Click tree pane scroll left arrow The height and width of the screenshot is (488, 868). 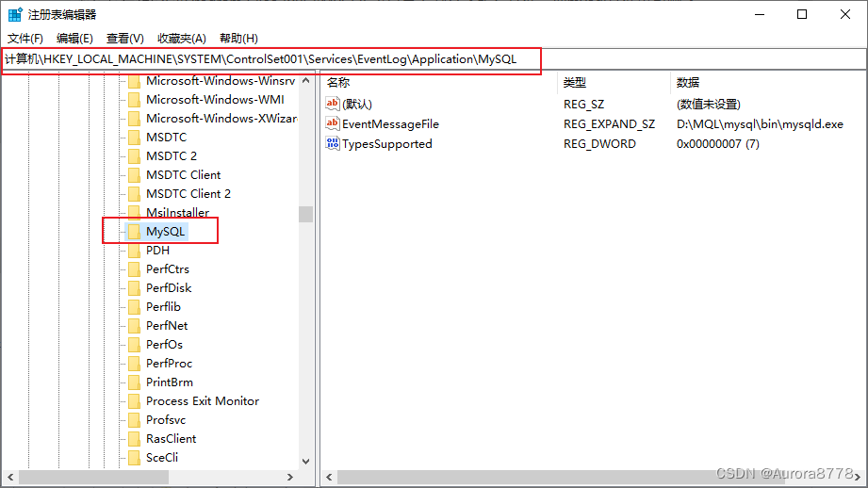click(10, 477)
